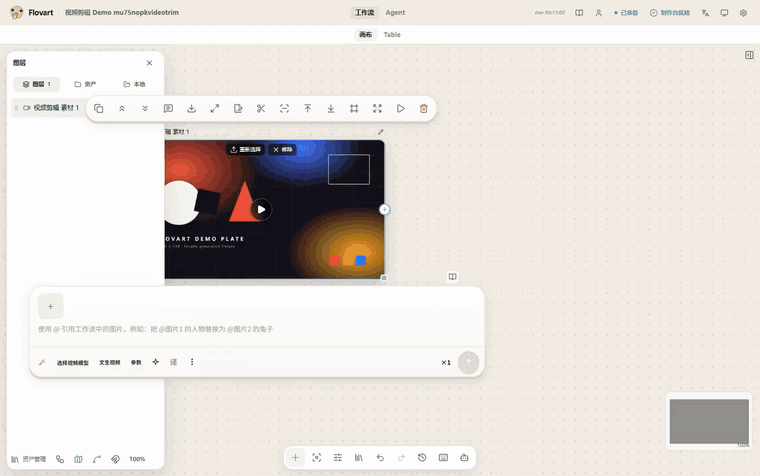
Task: Click the pencil rename icon above video
Action: [380, 132]
